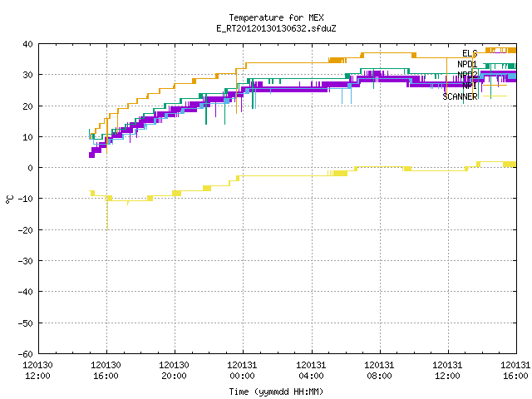Click the NPD2 legend label

click(x=467, y=75)
